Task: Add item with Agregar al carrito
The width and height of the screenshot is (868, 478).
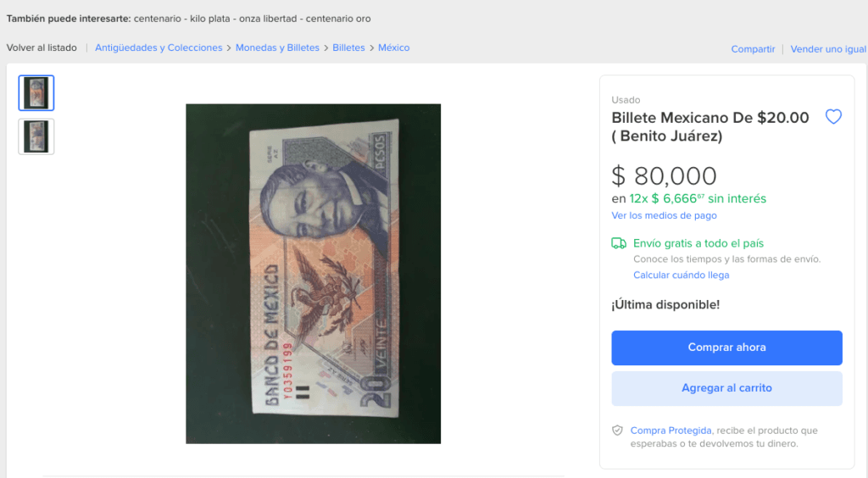Action: pyautogui.click(x=726, y=388)
